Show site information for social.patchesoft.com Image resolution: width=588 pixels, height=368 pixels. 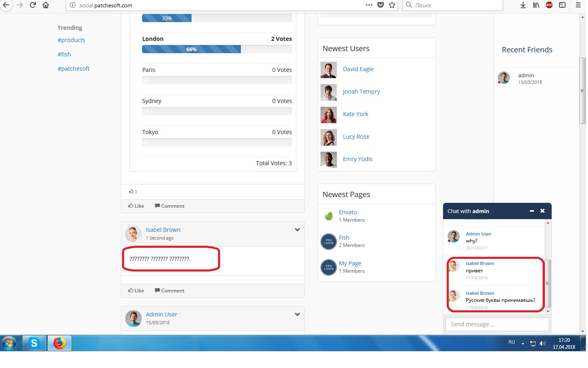point(73,5)
